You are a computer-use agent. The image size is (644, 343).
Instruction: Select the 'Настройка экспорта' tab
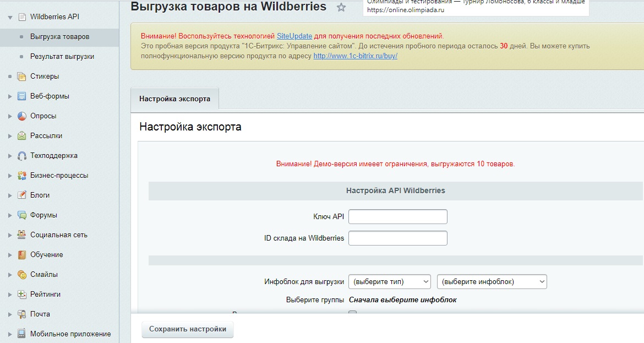click(174, 99)
